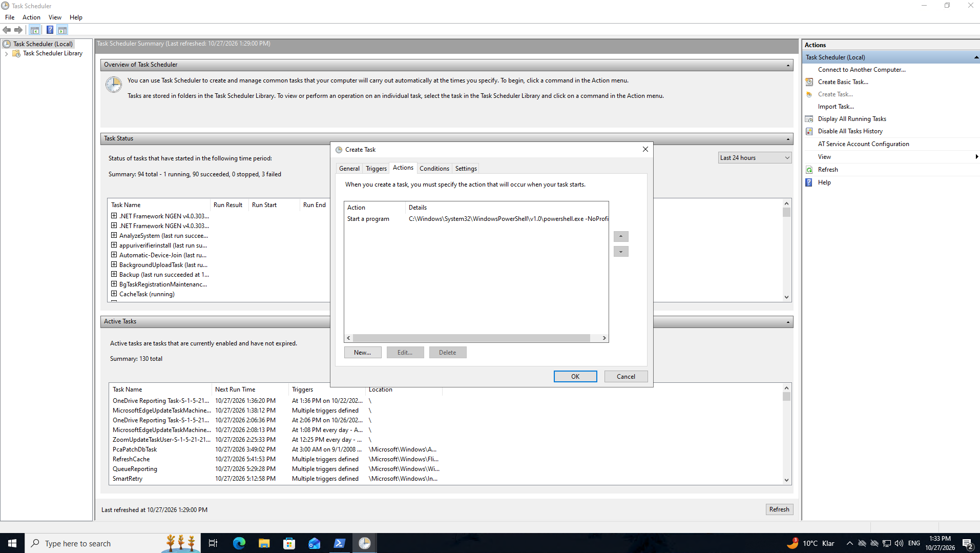Click the Refresh button at bottom right
Image resolution: width=980 pixels, height=553 pixels.
tap(779, 509)
